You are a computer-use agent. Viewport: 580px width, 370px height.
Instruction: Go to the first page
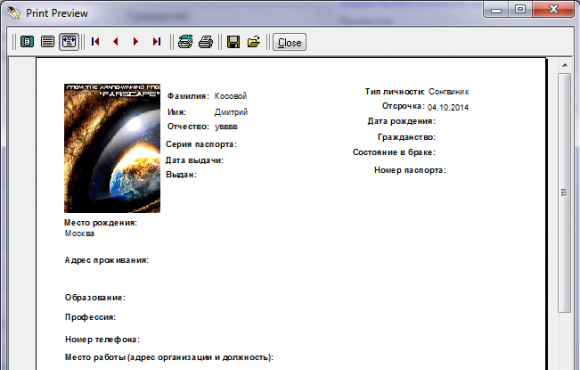(x=95, y=41)
